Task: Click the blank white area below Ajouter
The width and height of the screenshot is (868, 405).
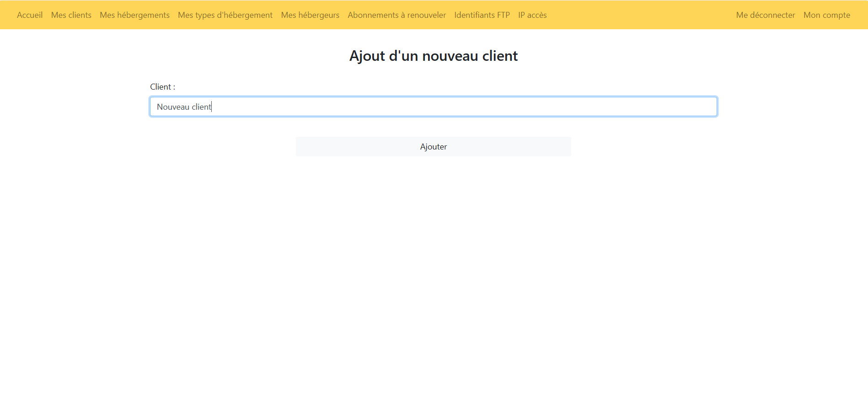Action: (434, 274)
